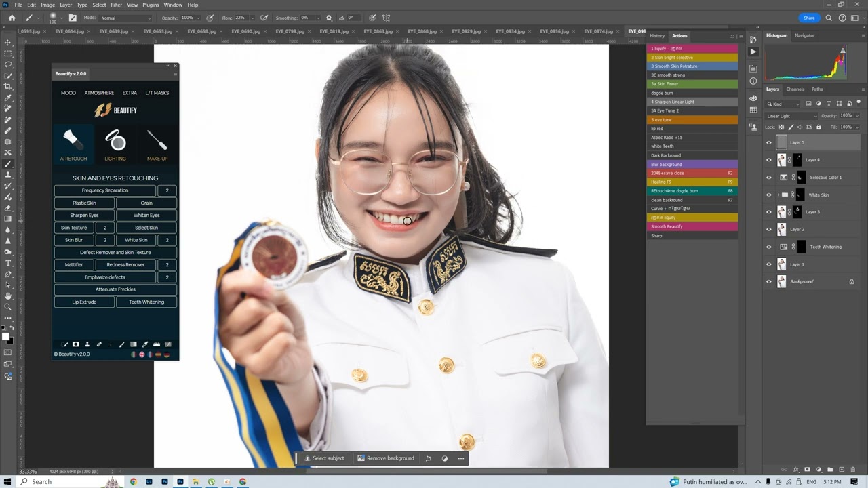Hide the Background layer

769,281
